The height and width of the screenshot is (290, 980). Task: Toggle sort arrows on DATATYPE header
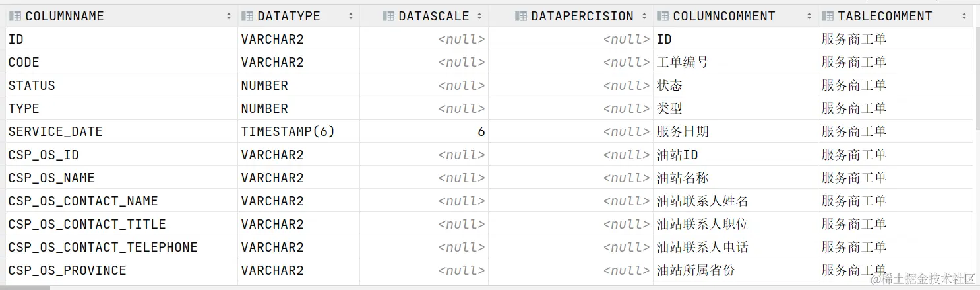(351, 16)
